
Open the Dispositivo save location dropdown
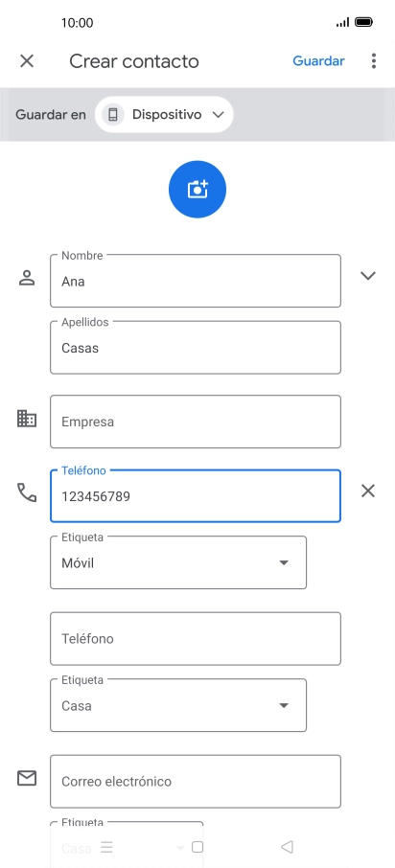click(x=164, y=115)
